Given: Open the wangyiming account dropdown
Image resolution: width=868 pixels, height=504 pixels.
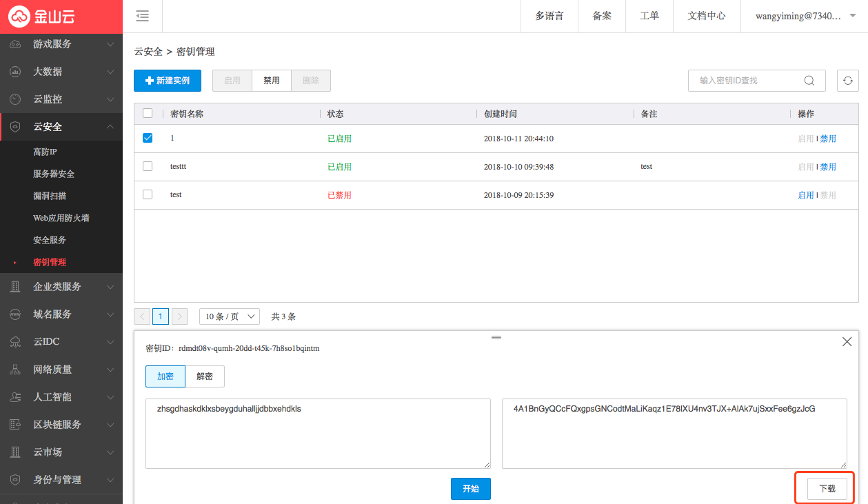Looking at the screenshot, I should point(803,16).
